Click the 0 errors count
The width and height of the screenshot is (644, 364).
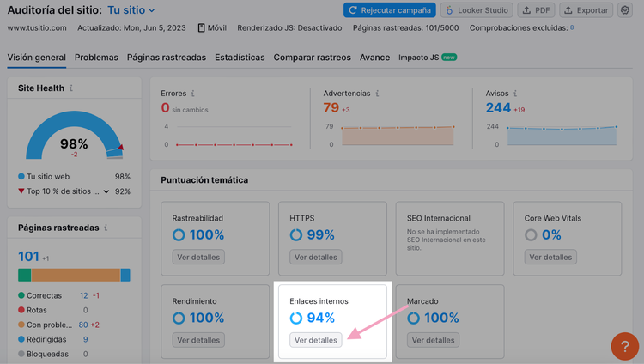[x=165, y=107]
